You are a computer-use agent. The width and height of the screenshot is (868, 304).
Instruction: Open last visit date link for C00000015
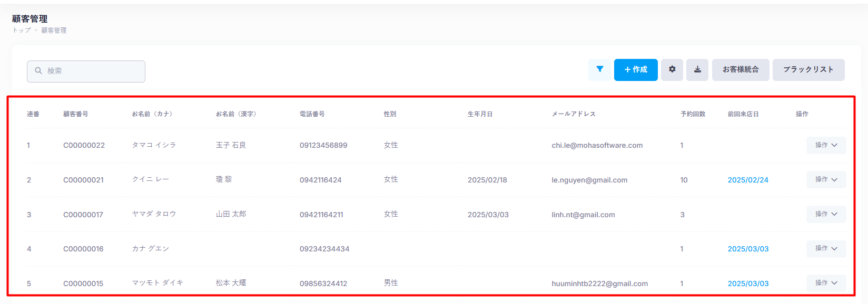pyautogui.click(x=748, y=283)
